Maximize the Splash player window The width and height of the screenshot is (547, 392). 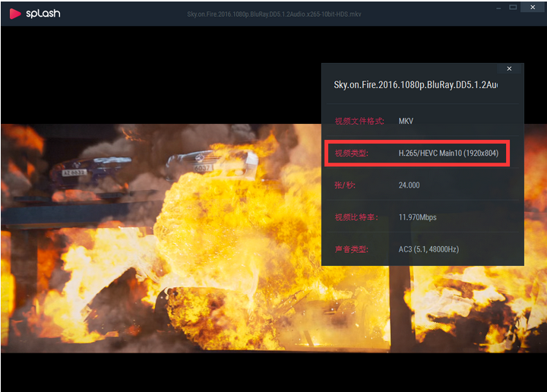[513, 8]
